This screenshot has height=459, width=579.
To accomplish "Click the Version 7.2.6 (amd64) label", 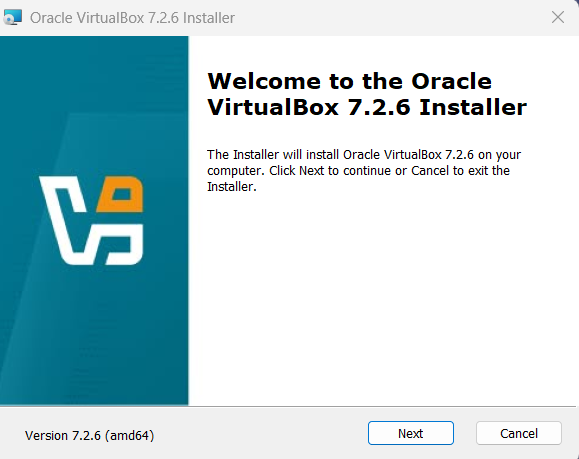I will coord(89,436).
